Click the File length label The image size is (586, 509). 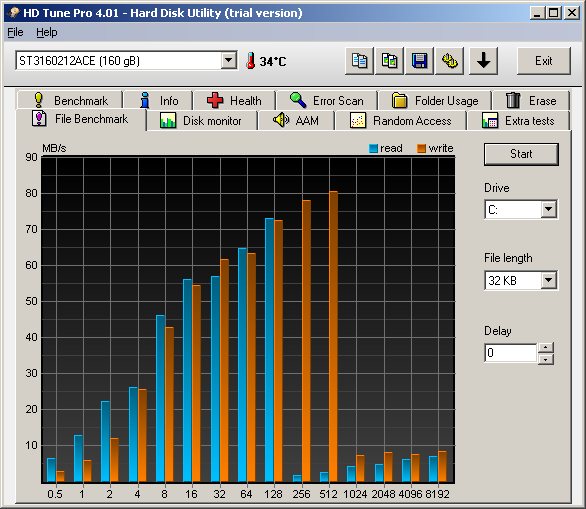[x=508, y=258]
